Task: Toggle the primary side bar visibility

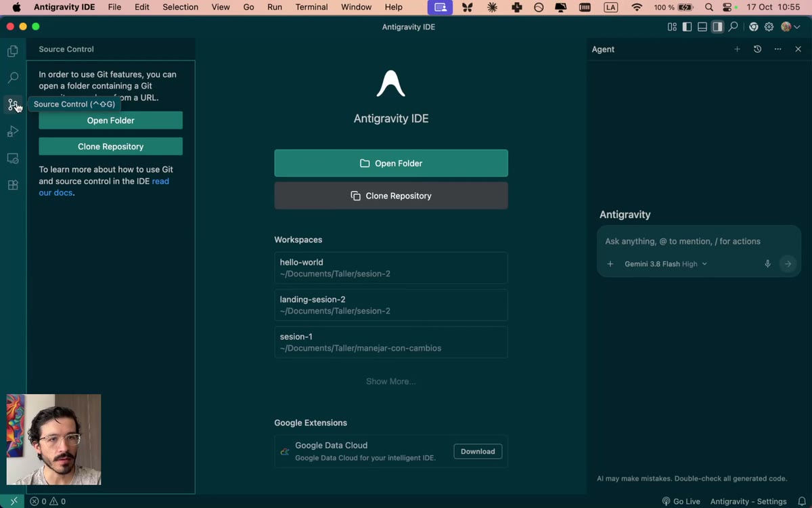Action: coord(687,27)
